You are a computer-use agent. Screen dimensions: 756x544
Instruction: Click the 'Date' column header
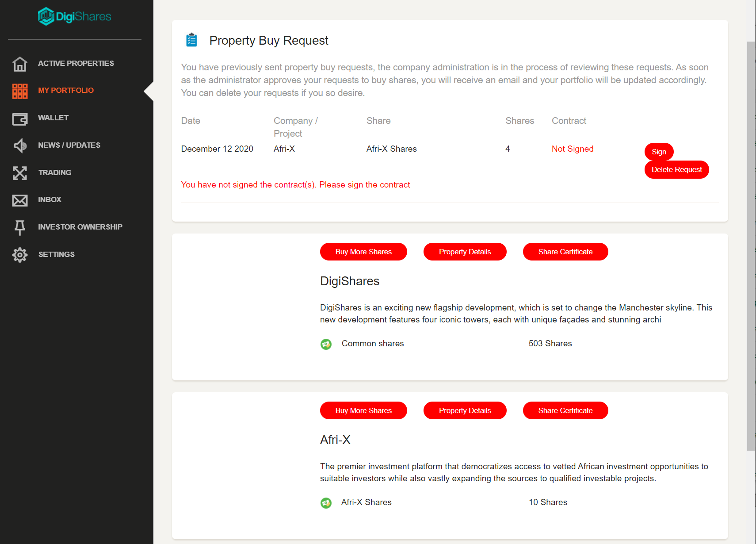click(x=191, y=121)
